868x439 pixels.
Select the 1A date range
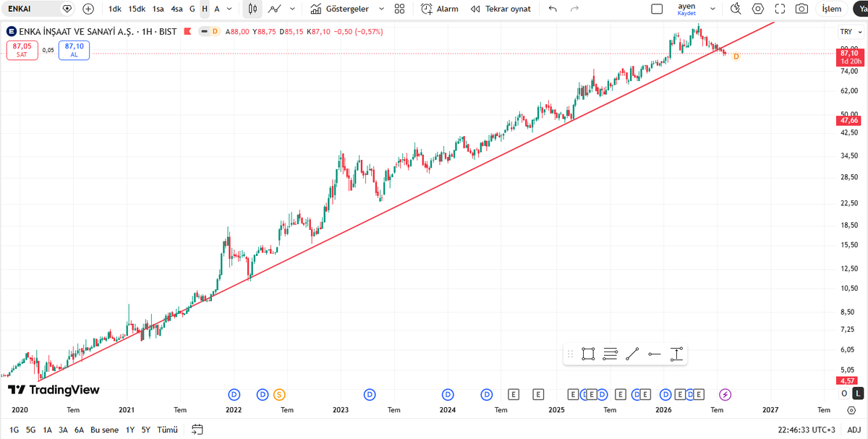[x=47, y=429]
